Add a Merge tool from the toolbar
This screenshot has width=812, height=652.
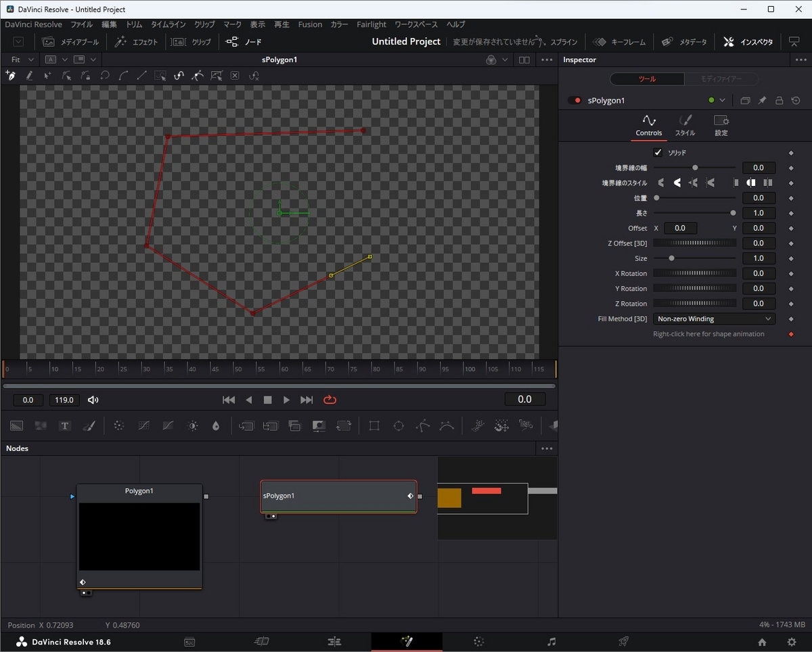[x=246, y=426]
